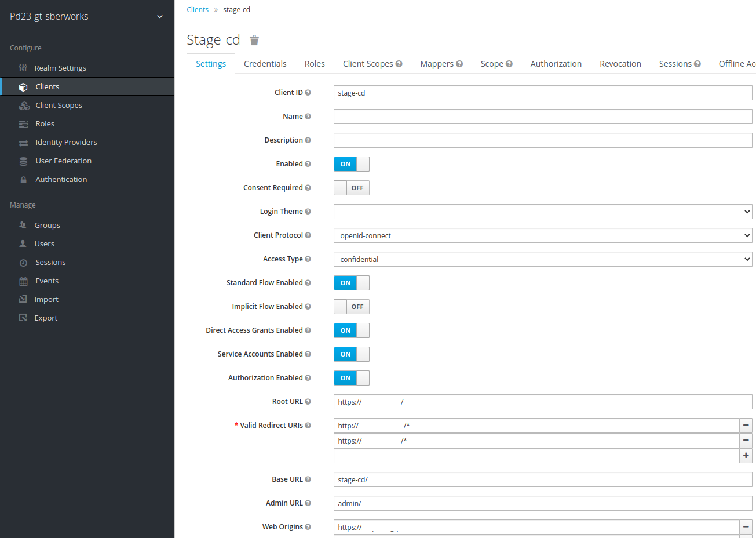The image size is (756, 538).
Task: Open the realm selector Pd23-gt-sberworks
Action: 87,16
